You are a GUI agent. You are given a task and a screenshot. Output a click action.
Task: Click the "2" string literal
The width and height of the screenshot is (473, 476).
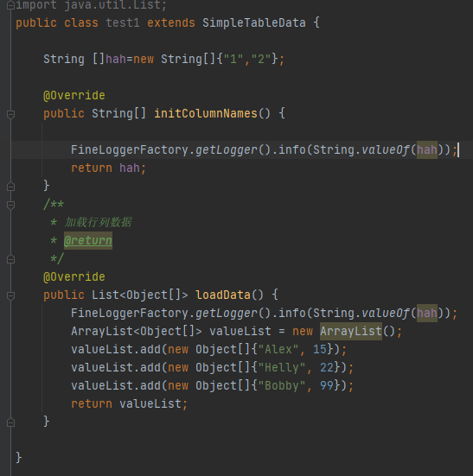pos(261,59)
